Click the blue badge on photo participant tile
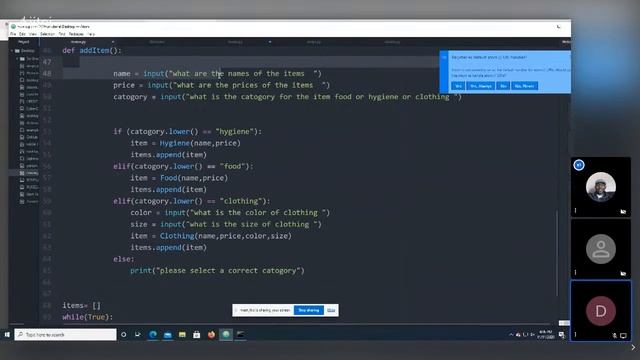This screenshot has height=360, width=640. click(x=579, y=165)
